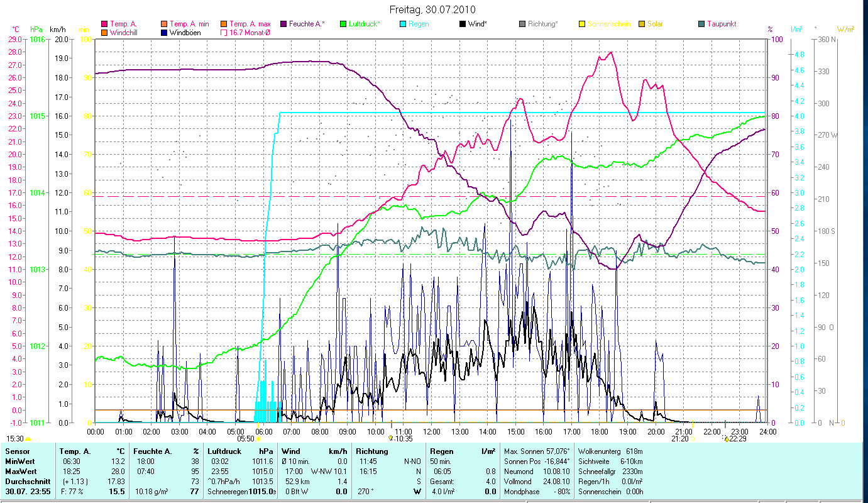Click the 'W-NW 10.1' wind gust value
The width and height of the screenshot is (868, 503).
pyautogui.click(x=329, y=472)
